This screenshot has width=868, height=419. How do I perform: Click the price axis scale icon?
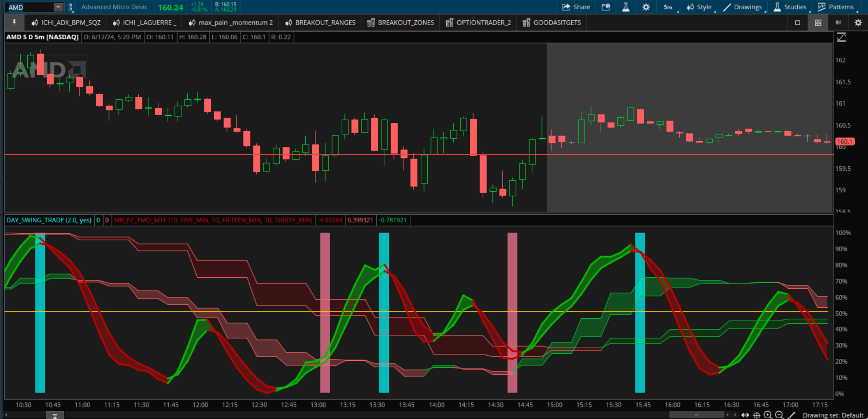pos(841,37)
